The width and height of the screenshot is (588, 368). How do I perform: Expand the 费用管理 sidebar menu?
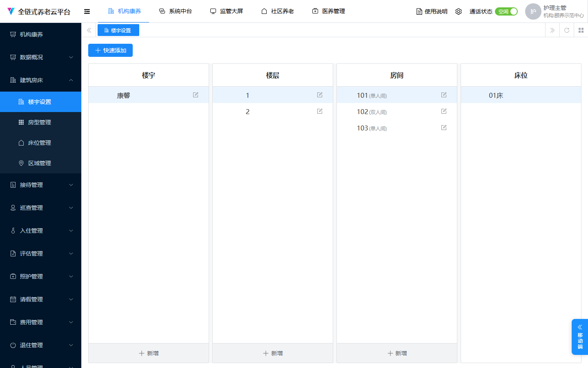click(41, 322)
